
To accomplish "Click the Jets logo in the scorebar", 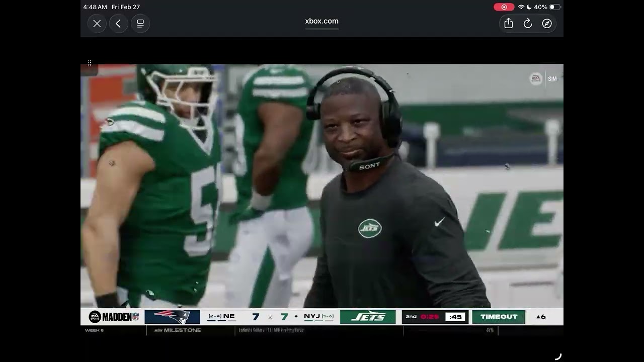I will 368,317.
